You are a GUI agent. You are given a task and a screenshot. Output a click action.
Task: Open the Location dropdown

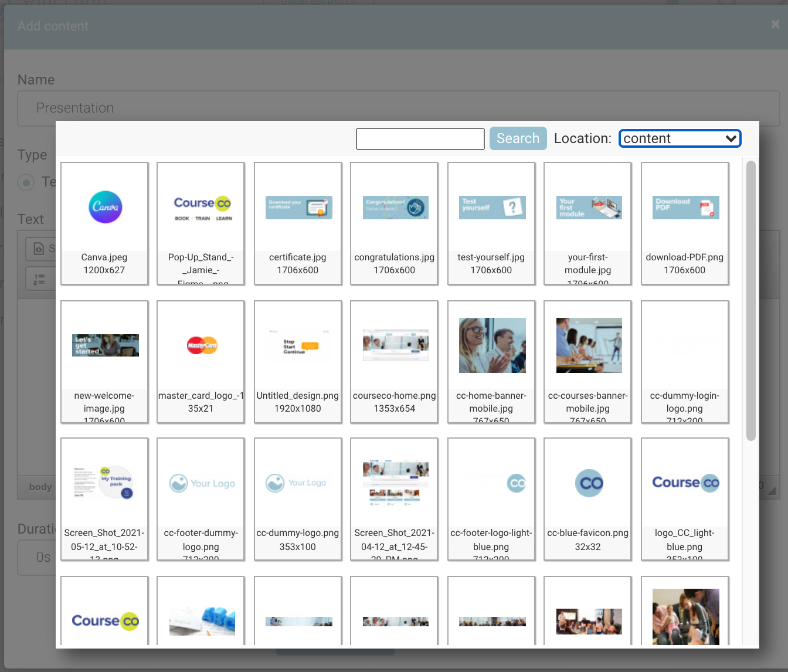(680, 138)
